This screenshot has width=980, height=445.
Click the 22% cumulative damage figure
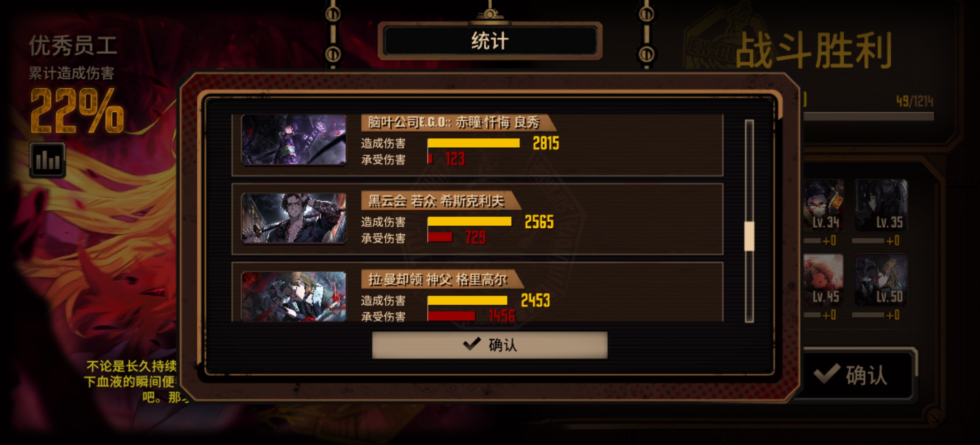77,111
